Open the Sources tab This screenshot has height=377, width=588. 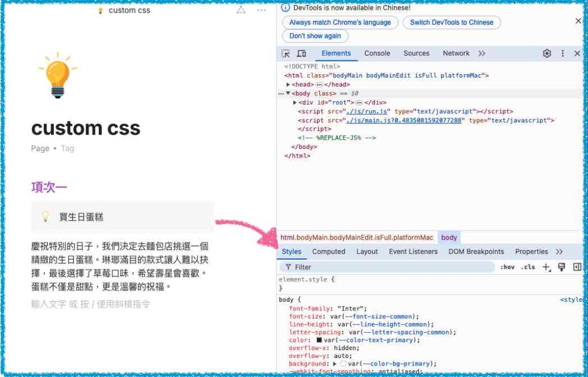416,53
